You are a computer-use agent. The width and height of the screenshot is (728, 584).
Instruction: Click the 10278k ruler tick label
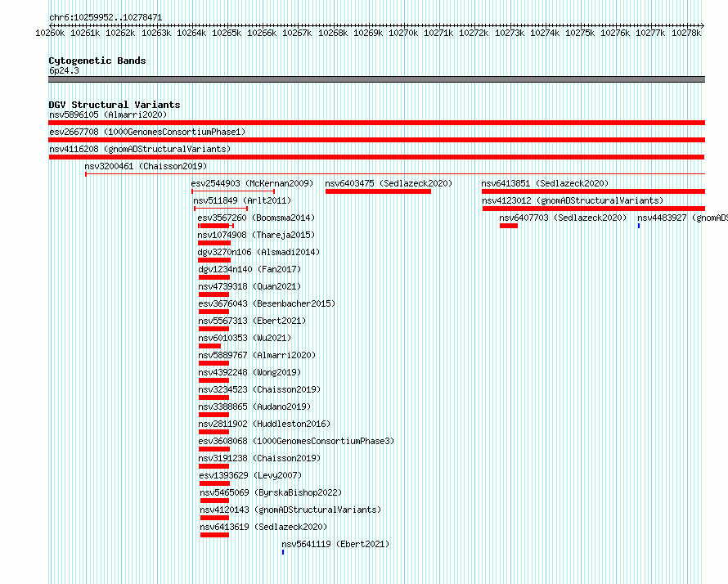coord(686,33)
